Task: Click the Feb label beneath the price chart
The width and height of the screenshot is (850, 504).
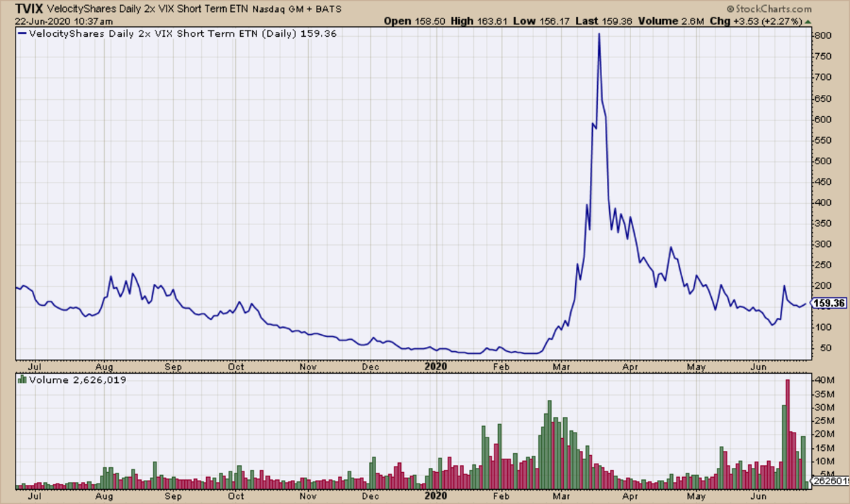Action: pyautogui.click(x=501, y=367)
